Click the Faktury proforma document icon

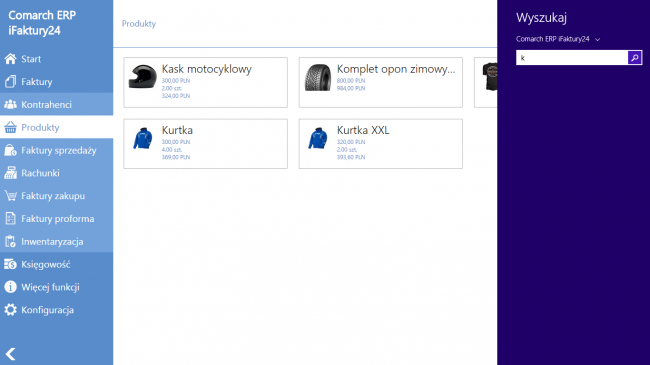tap(10, 219)
